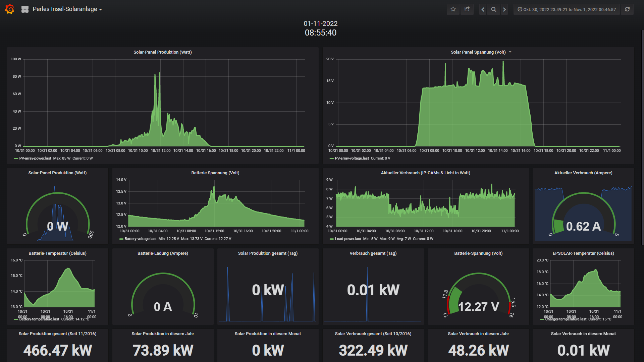Click the Aktueller Verbrauch (Ampere) panel title
644x362 pixels.
tap(583, 173)
